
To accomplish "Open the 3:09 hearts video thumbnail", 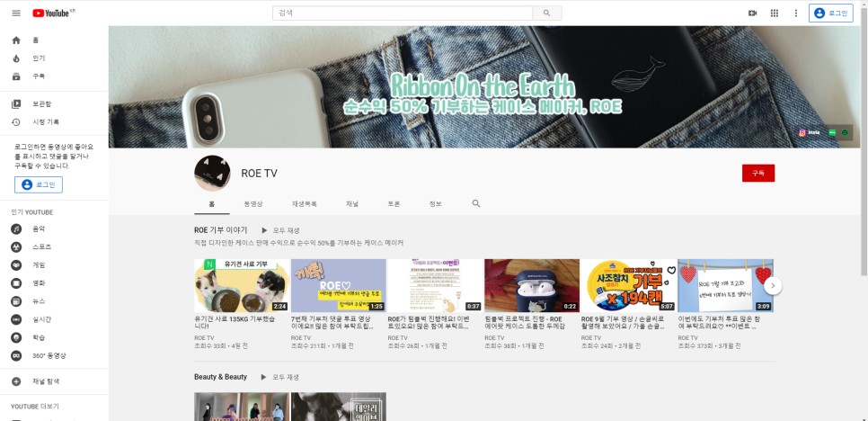I will [726, 286].
